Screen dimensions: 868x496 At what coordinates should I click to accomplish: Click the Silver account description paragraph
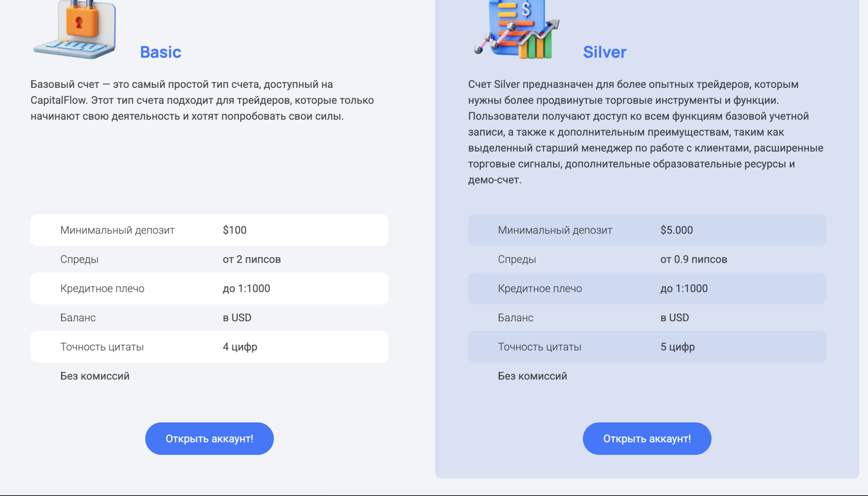[x=645, y=132]
